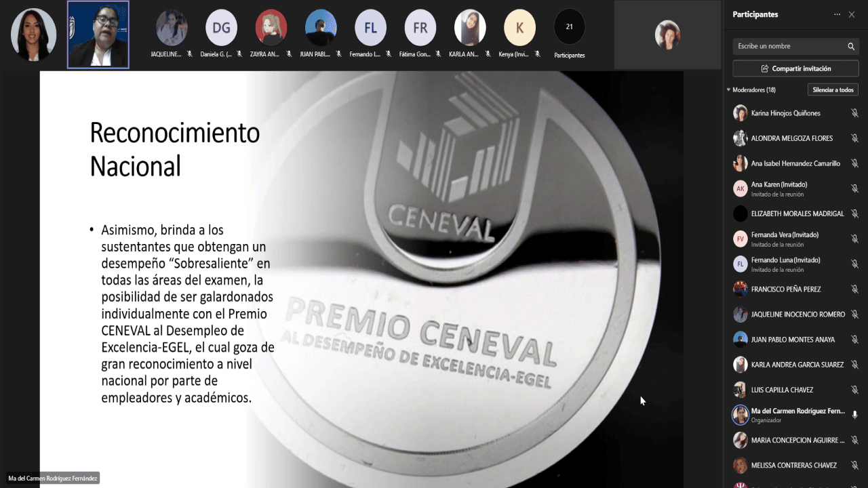Mic icon for KARLA ANDREA GARCIA SUAREZ
This screenshot has width=868, height=488.
[x=854, y=365]
